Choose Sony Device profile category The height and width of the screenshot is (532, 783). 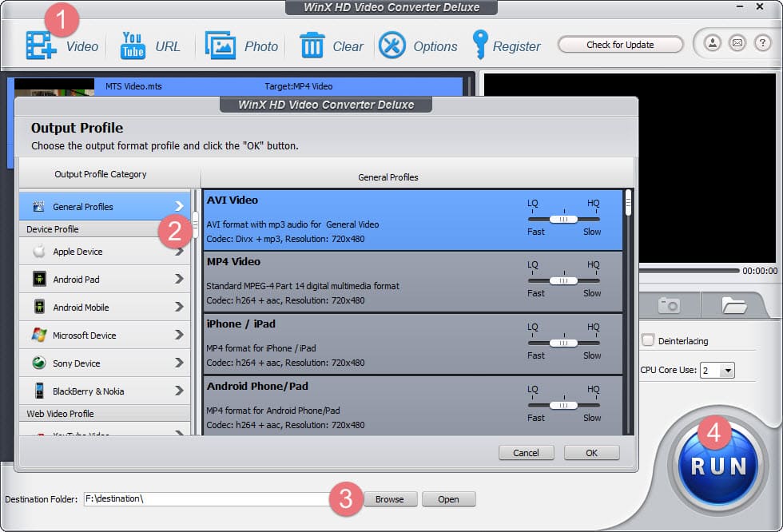[105, 363]
